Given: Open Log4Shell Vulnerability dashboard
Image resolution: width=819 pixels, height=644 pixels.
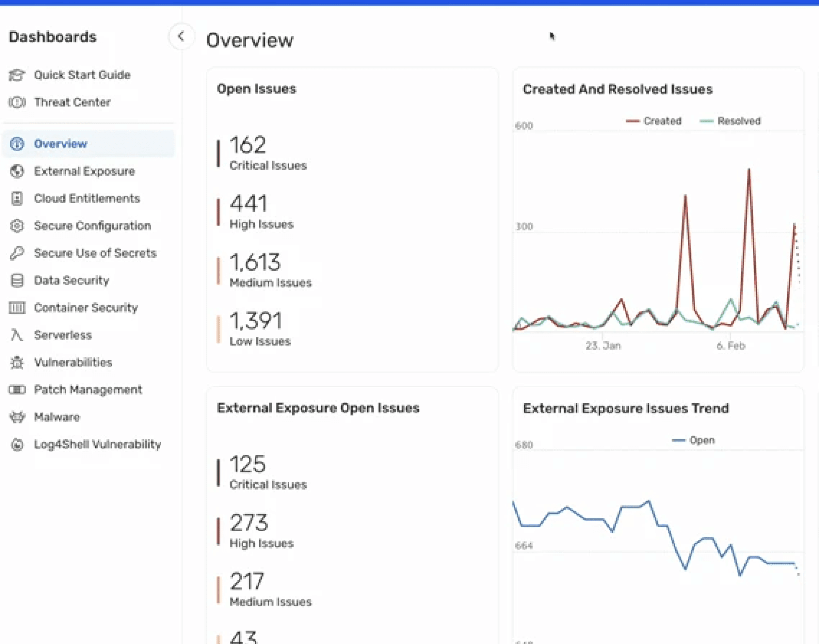Looking at the screenshot, I should (x=98, y=444).
